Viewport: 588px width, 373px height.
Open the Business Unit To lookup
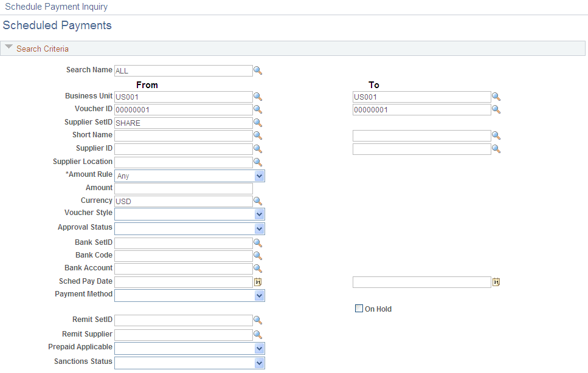[x=497, y=96]
